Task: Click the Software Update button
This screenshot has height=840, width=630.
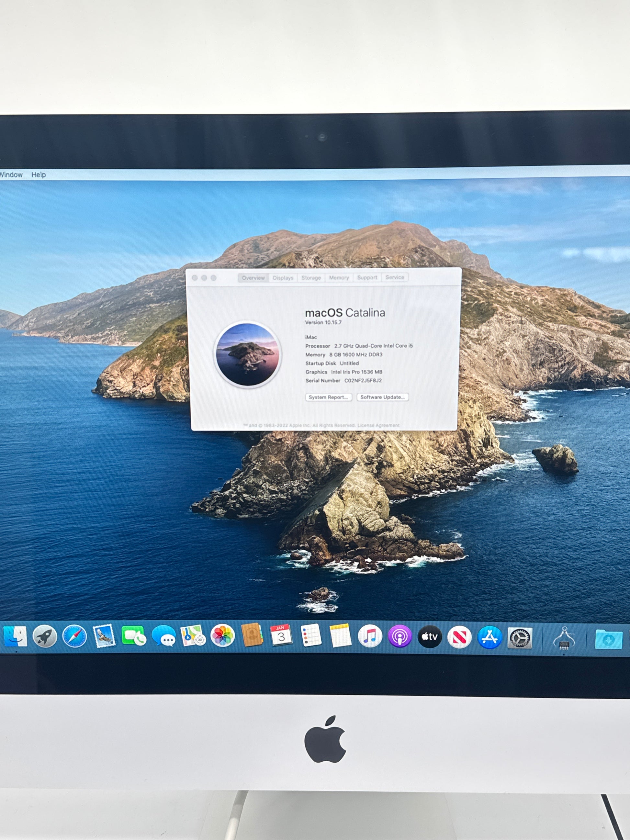Action: click(x=382, y=397)
